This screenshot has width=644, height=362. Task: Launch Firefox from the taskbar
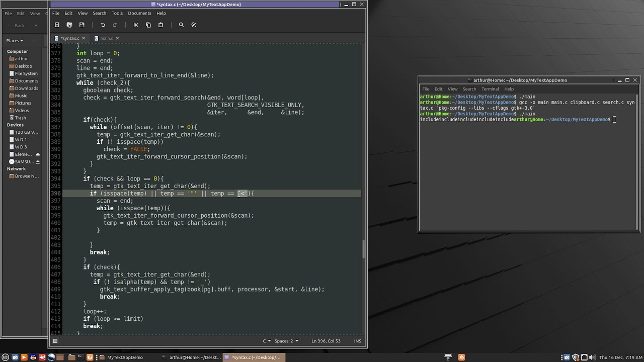[x=90, y=357]
